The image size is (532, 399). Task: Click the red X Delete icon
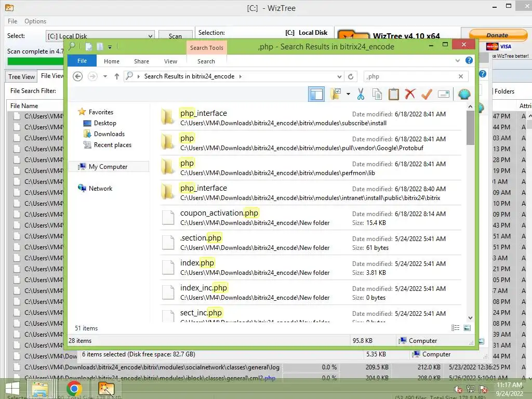click(410, 94)
